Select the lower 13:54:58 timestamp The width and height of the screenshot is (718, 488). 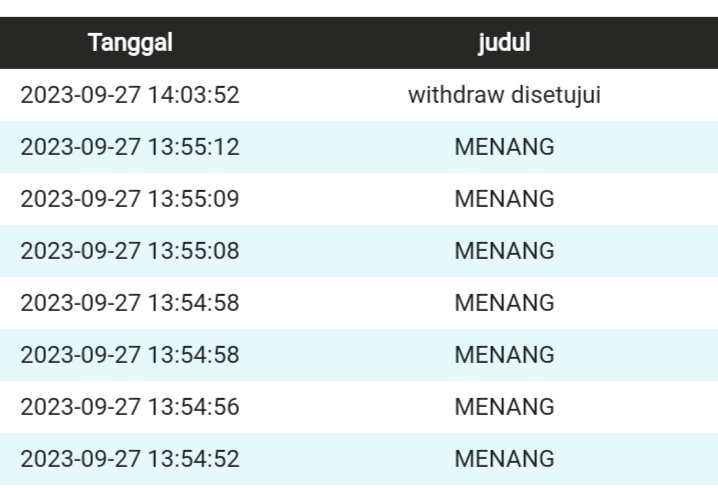tap(130, 355)
